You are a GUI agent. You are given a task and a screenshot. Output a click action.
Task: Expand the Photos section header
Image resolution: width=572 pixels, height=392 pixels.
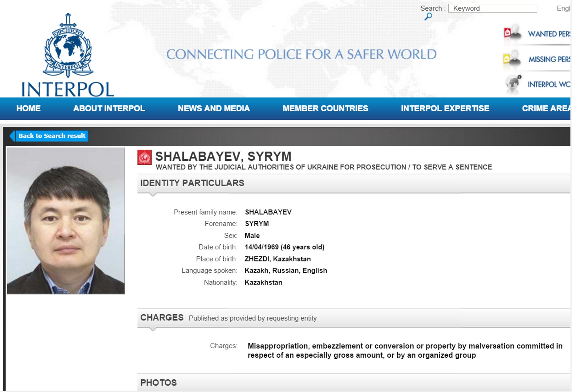click(158, 383)
